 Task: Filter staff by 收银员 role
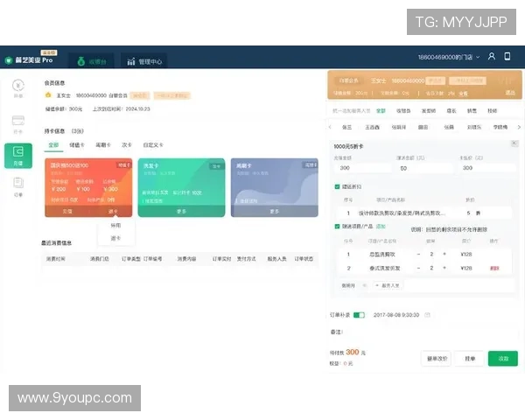click(x=403, y=111)
